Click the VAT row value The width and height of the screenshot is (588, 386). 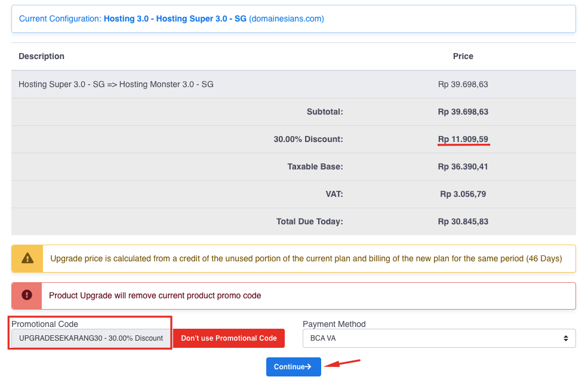pos(463,194)
